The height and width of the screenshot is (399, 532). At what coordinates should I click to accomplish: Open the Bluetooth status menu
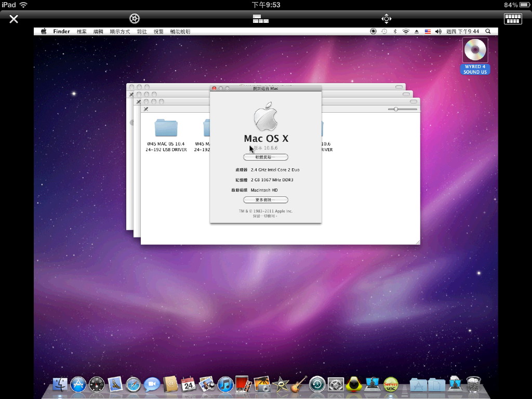click(395, 32)
